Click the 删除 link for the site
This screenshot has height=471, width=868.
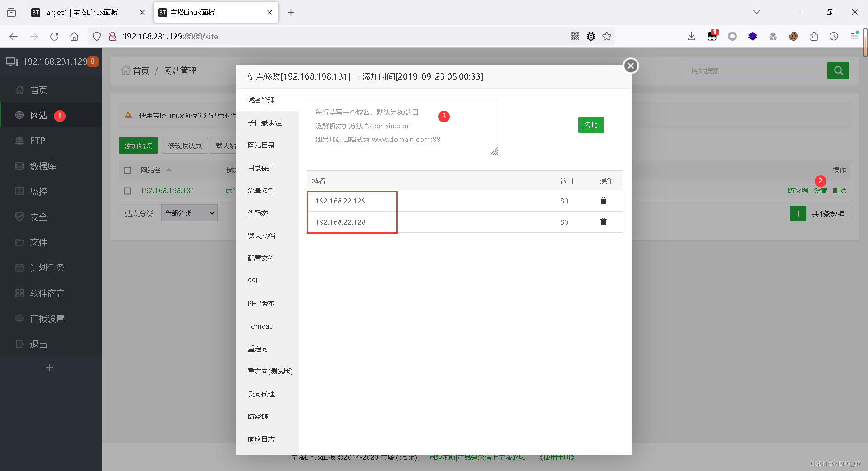click(x=839, y=191)
